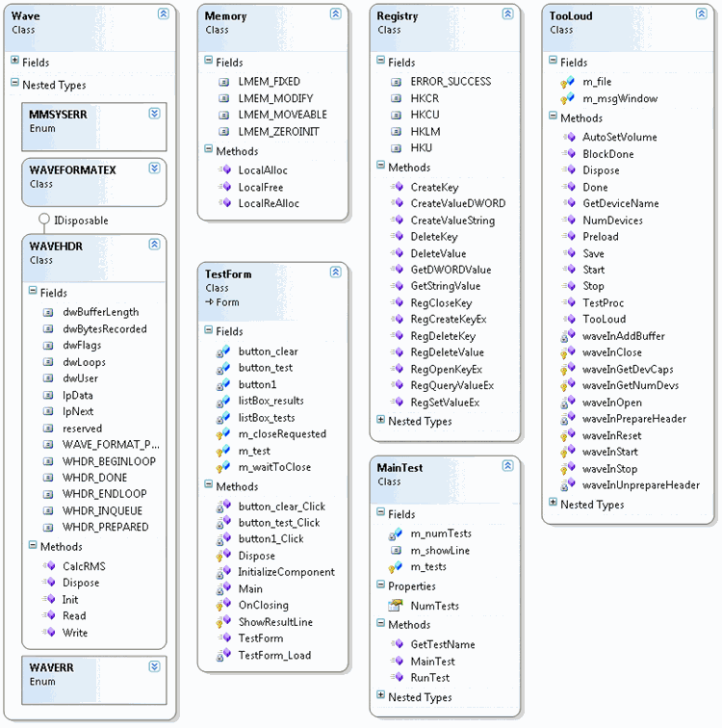Screen dimensions: 722x728
Task: Select the TestProc method in TooLoud
Action: 604,303
